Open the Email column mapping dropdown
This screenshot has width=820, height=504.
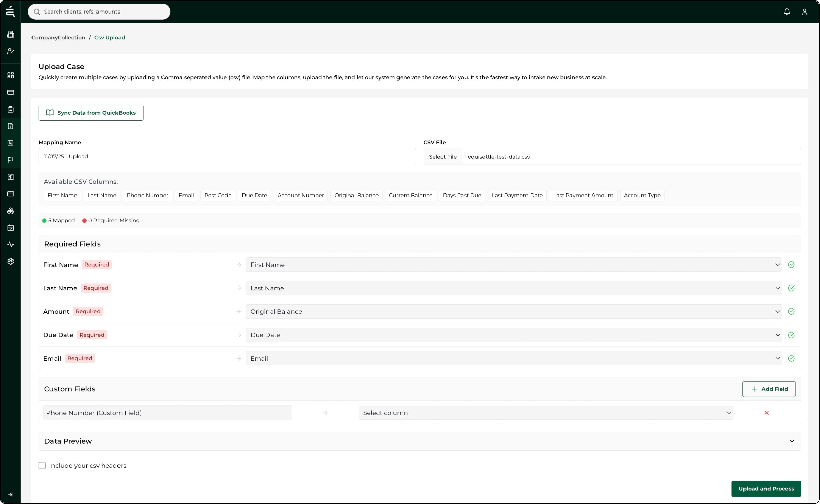tap(514, 358)
